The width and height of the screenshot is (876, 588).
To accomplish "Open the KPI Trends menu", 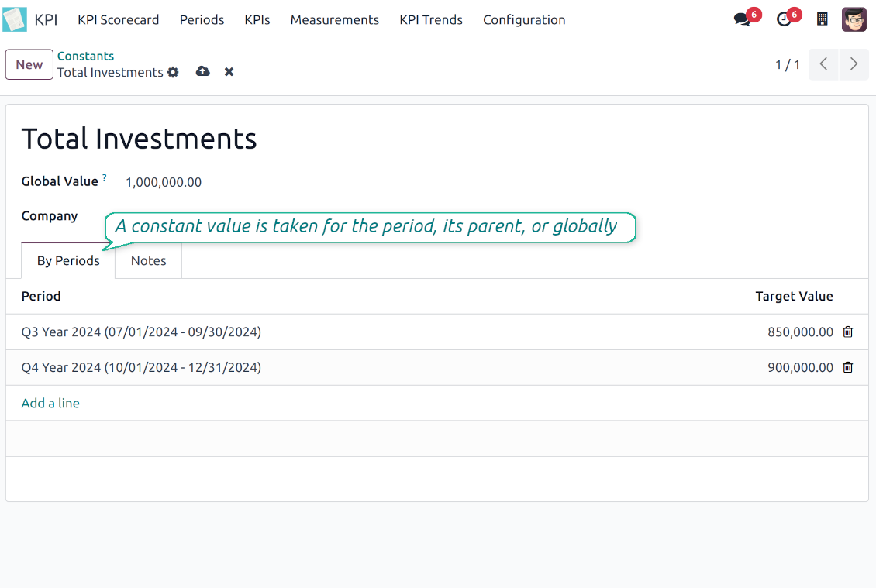I will 431,20.
